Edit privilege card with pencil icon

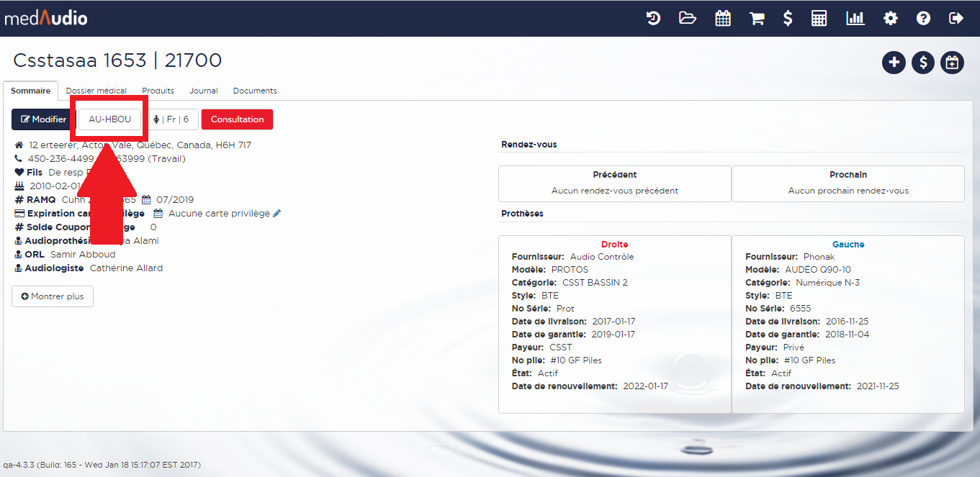click(x=277, y=214)
